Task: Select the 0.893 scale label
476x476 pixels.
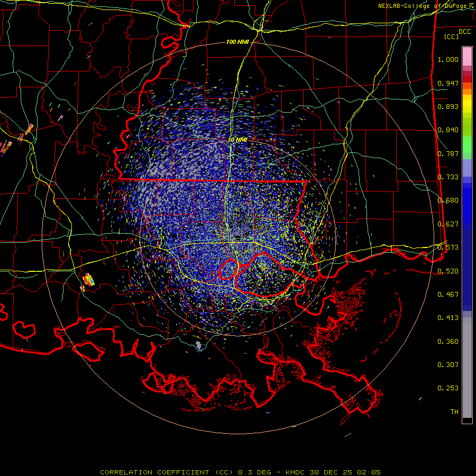Action: [448, 106]
